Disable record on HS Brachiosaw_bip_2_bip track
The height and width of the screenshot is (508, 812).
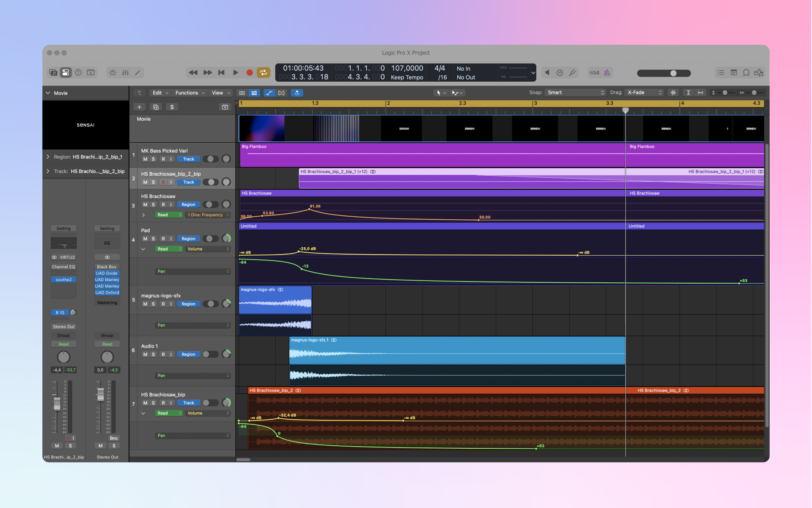(163, 182)
